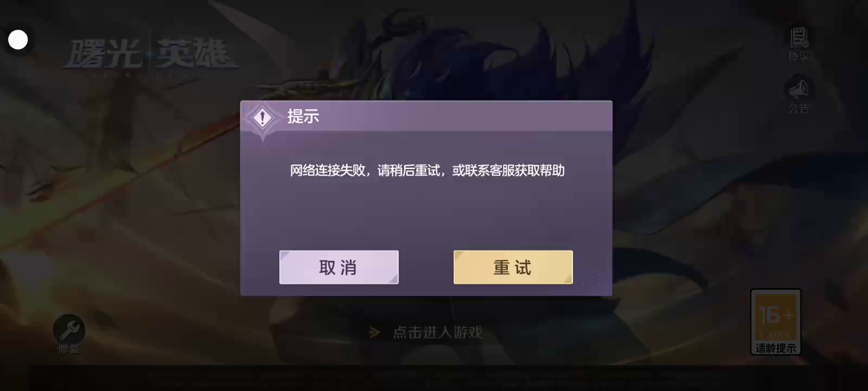Click the arrow beside 点击进入游戏
This screenshot has height=391, width=868.
pyautogui.click(x=374, y=332)
